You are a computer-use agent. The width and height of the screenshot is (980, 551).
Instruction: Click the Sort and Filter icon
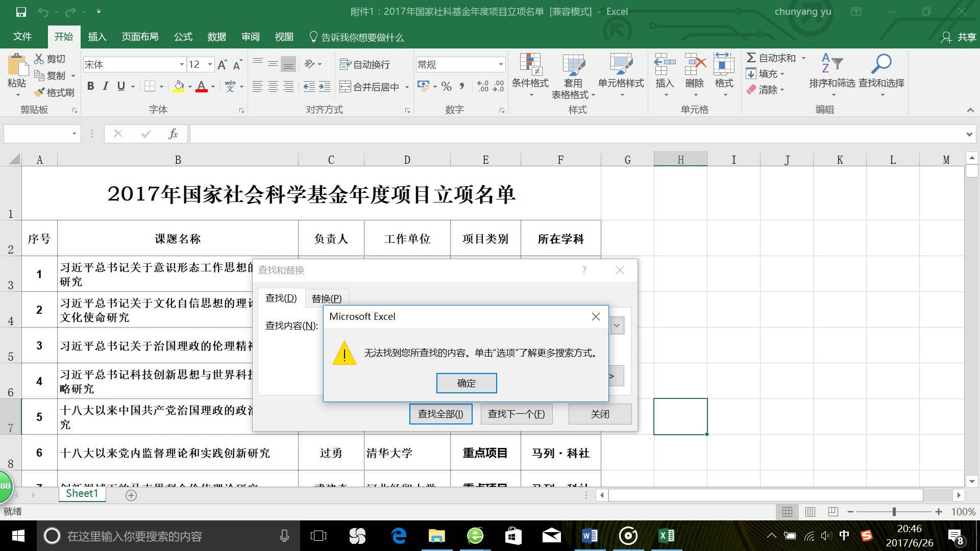(832, 64)
